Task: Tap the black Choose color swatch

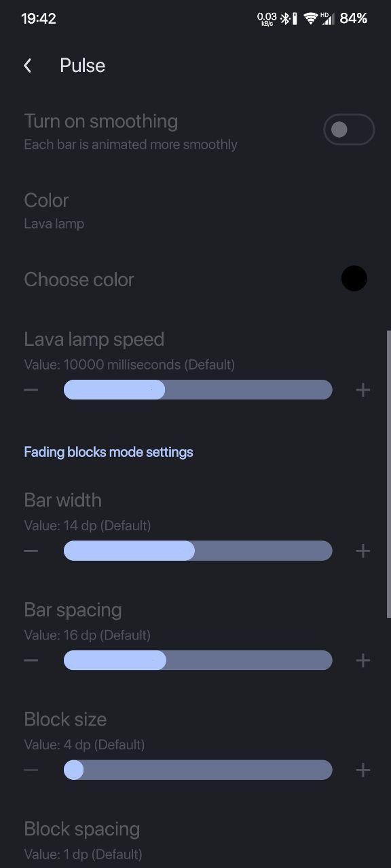Action: (354, 278)
